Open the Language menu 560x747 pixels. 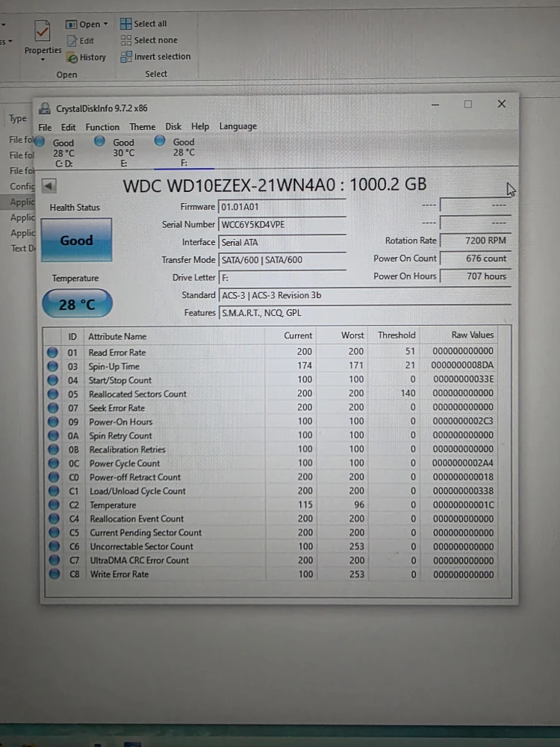[237, 126]
